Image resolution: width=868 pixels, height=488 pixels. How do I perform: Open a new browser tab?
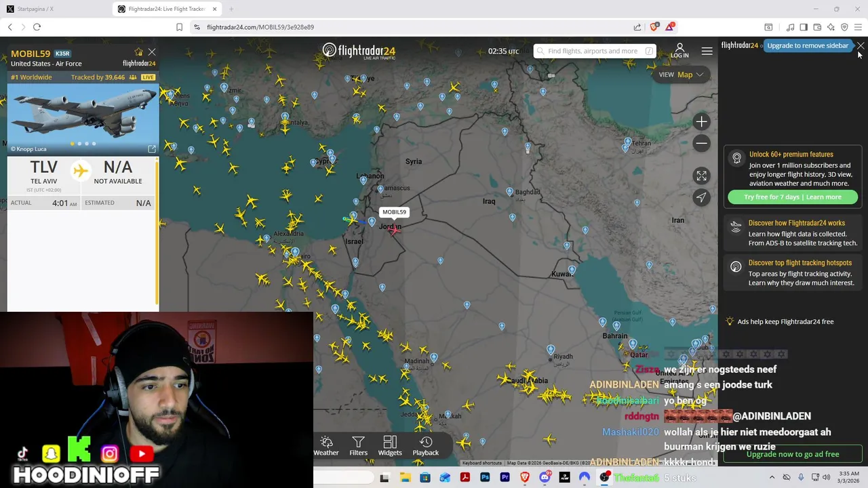[x=231, y=9]
